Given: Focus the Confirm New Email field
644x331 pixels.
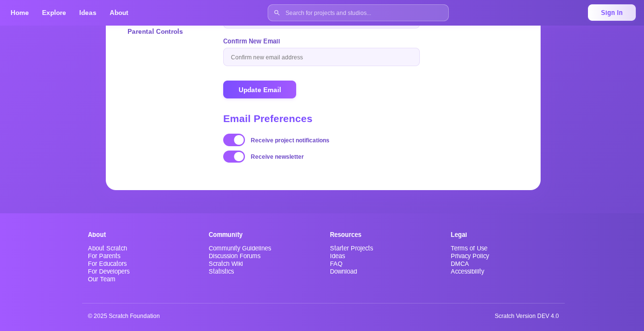Looking at the screenshot, I should (321, 57).
